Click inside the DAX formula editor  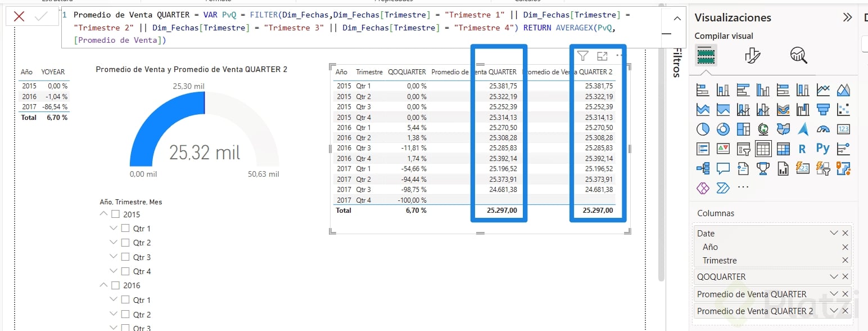coord(360,27)
